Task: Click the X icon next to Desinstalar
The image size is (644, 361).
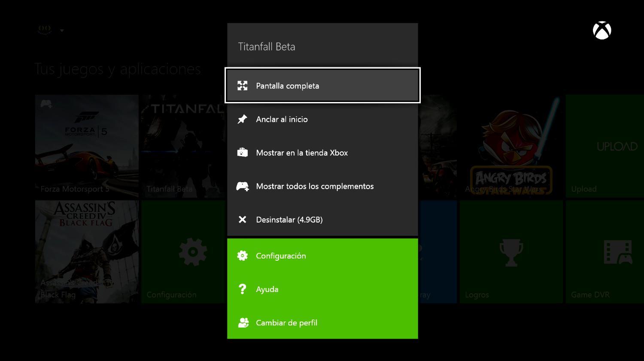Action: pyautogui.click(x=243, y=220)
